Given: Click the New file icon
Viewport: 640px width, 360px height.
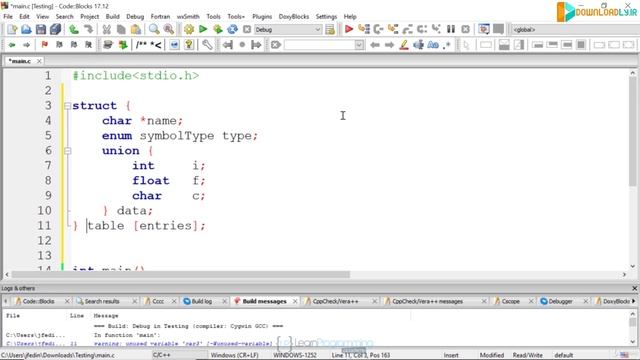Looking at the screenshot, I should pyautogui.click(x=11, y=29).
